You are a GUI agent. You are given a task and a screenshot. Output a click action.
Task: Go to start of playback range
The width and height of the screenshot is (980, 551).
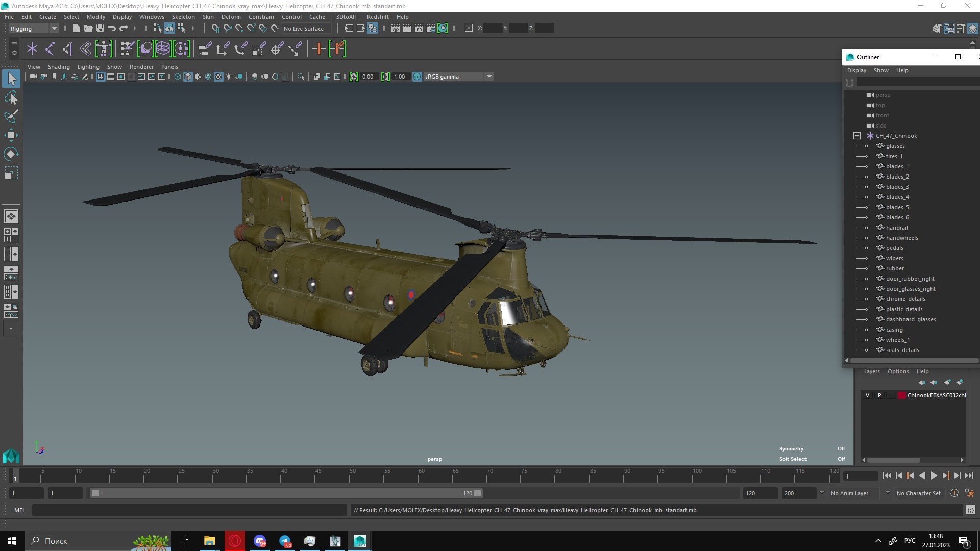(x=887, y=475)
